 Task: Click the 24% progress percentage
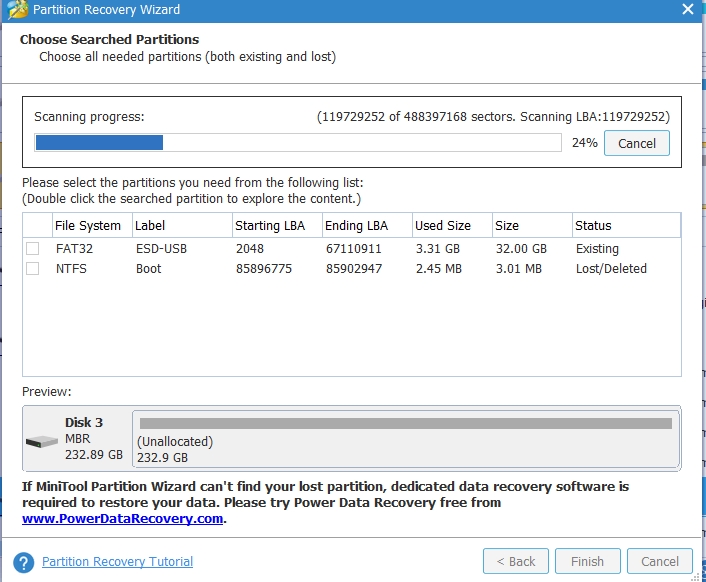click(x=584, y=143)
